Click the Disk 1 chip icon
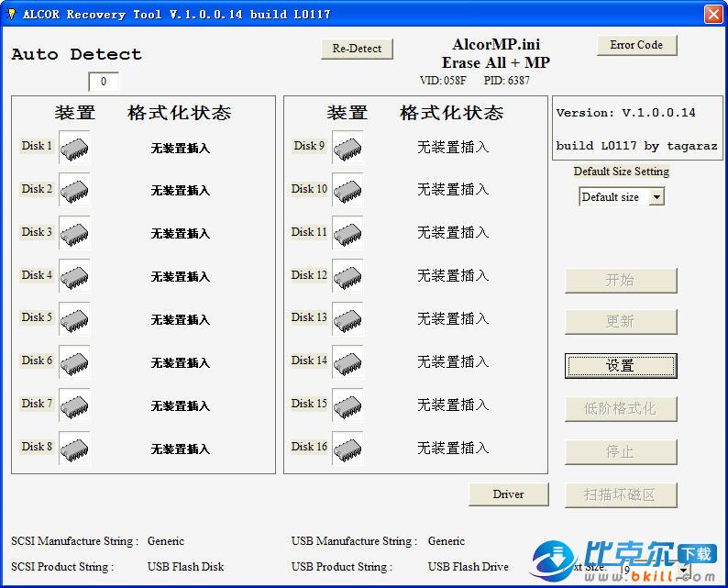This screenshot has height=588, width=728. (x=74, y=147)
